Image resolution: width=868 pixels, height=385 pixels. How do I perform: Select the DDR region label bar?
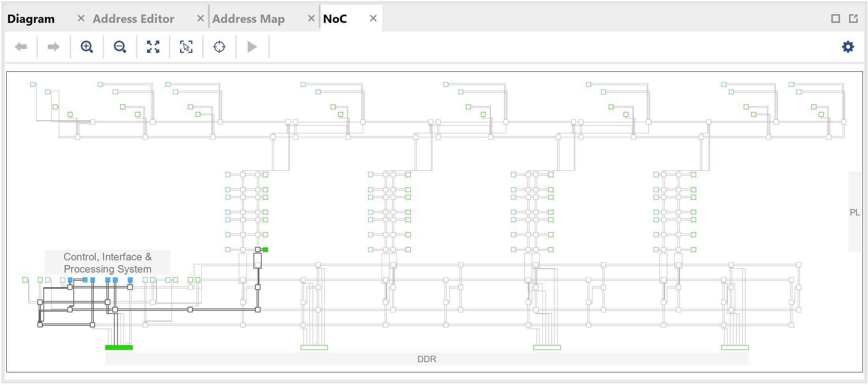tap(427, 359)
